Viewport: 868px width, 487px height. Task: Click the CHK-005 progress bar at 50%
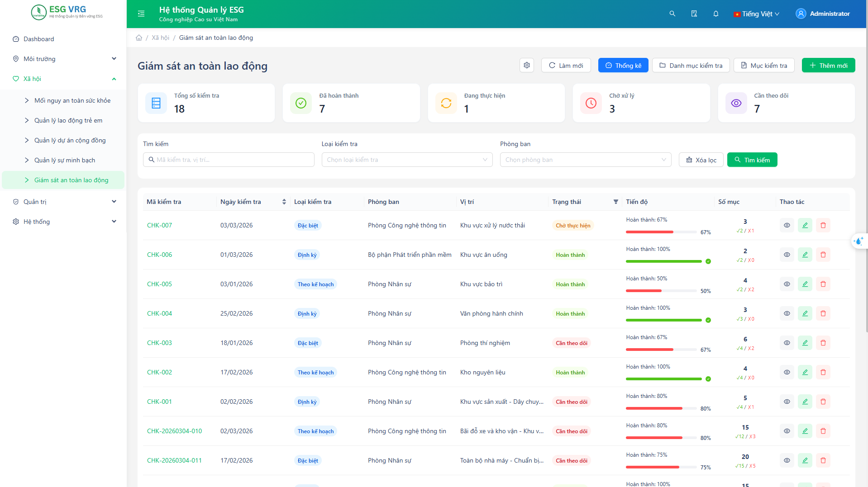click(661, 291)
